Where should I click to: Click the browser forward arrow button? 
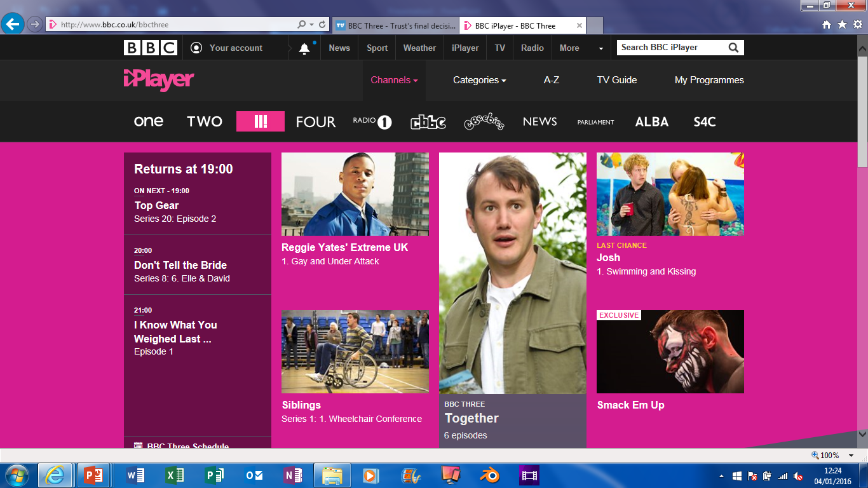coord(36,25)
